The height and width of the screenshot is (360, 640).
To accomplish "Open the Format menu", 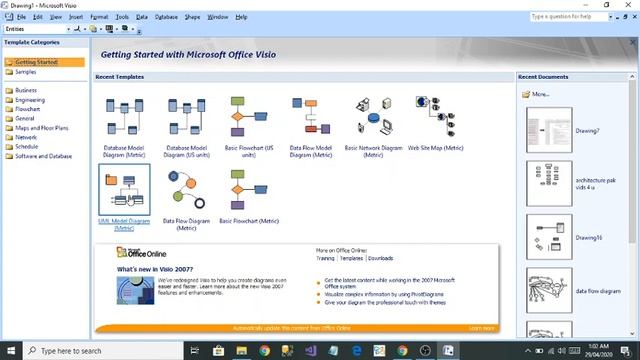I will 99,17.
